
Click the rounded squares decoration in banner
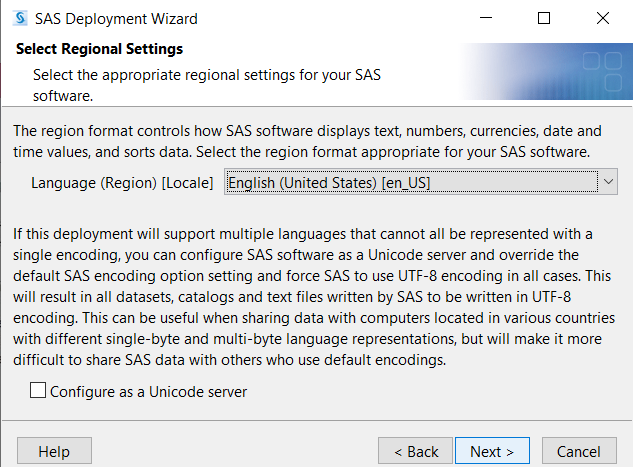coord(602,71)
